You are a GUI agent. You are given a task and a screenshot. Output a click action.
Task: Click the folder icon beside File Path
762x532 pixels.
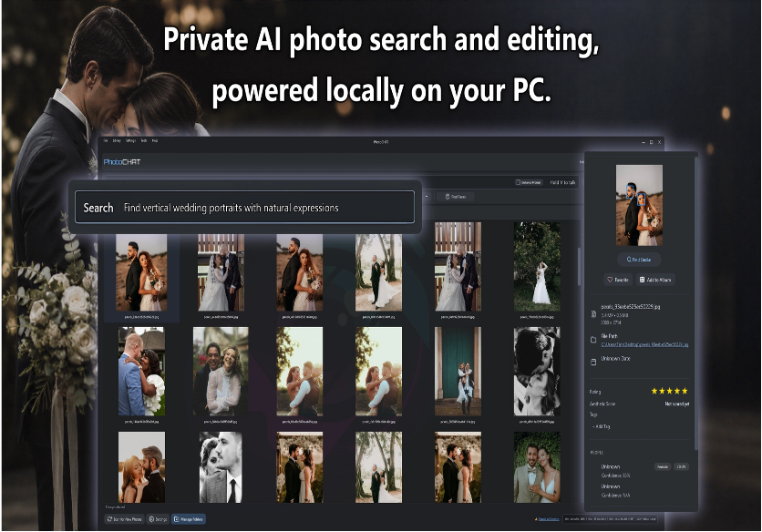click(593, 340)
